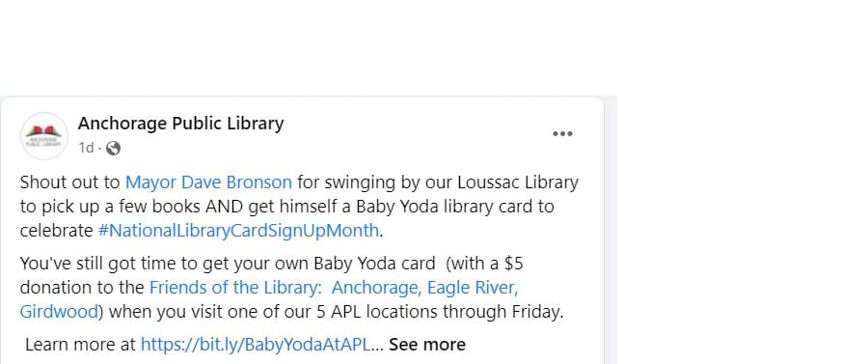
Task: Open the Anchorage Public Library profile picture
Action: click(44, 136)
